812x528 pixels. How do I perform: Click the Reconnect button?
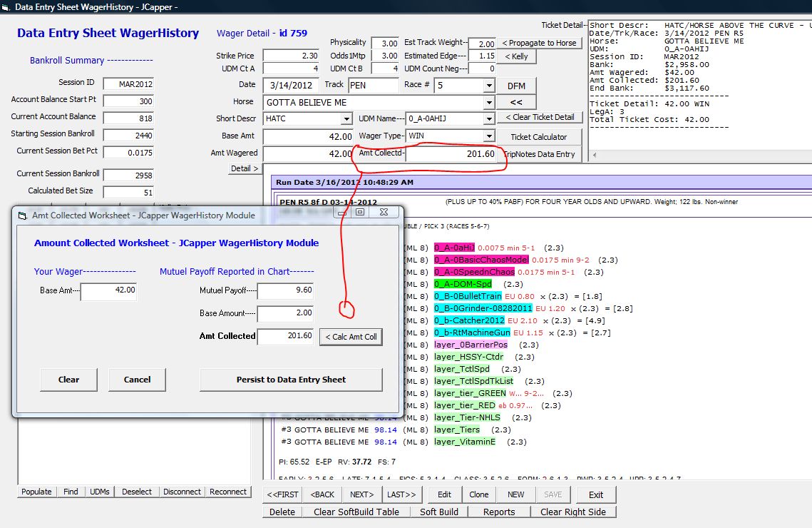[x=228, y=492]
